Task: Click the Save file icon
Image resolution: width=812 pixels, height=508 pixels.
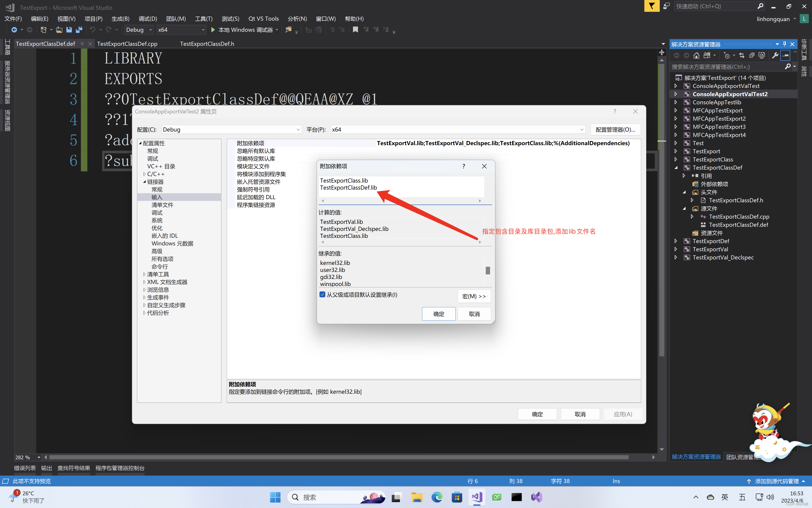Action: tap(69, 30)
